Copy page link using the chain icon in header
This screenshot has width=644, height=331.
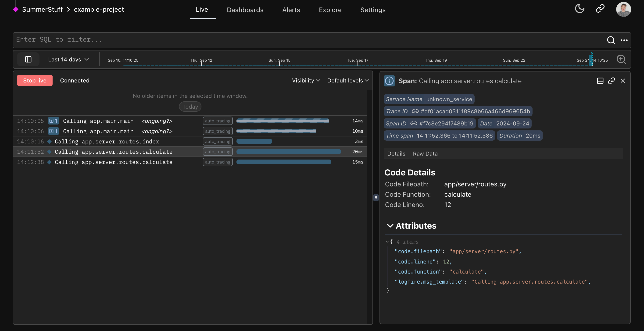point(600,8)
